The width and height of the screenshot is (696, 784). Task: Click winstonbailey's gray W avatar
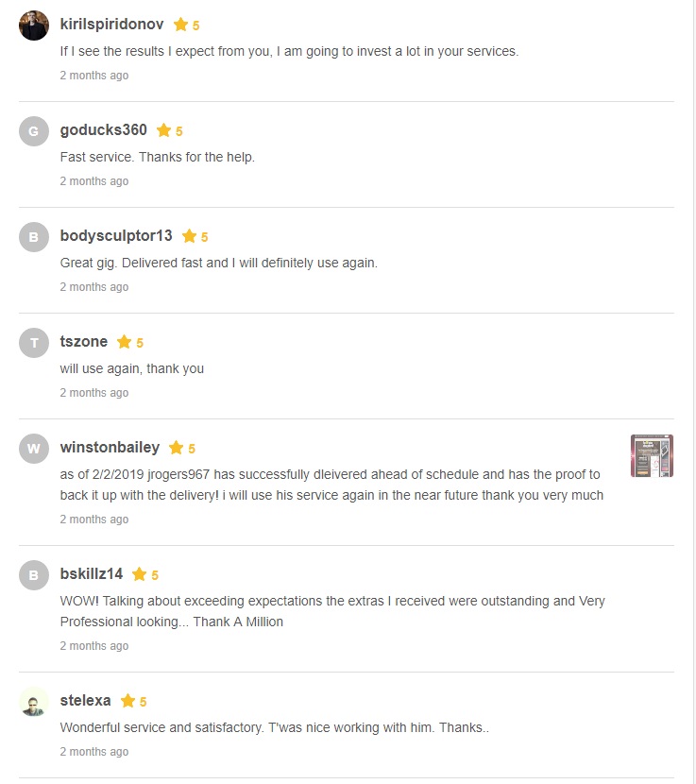point(34,449)
